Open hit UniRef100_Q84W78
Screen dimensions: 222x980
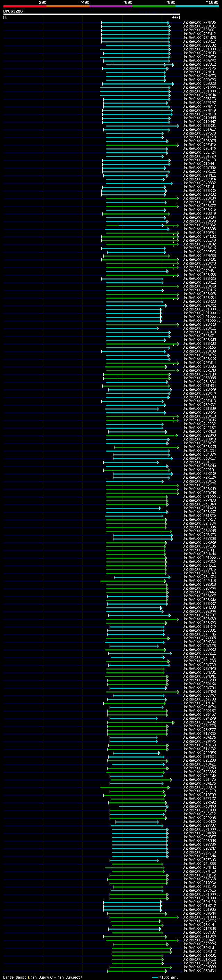(x=199, y=38)
